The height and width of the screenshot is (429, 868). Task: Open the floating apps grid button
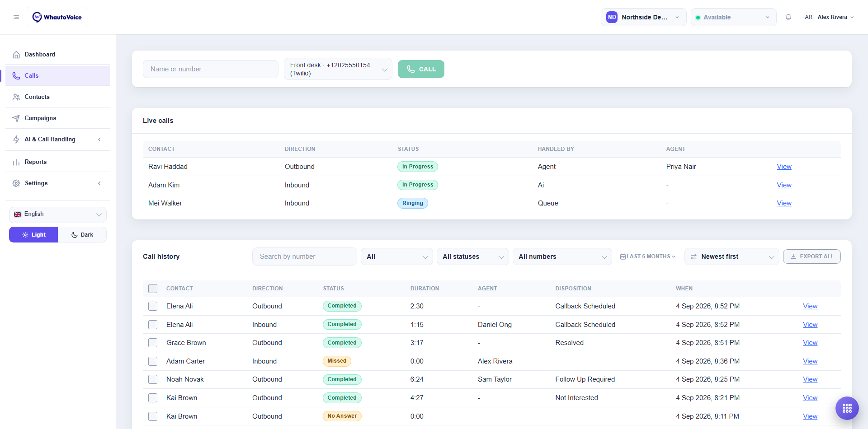[847, 408]
